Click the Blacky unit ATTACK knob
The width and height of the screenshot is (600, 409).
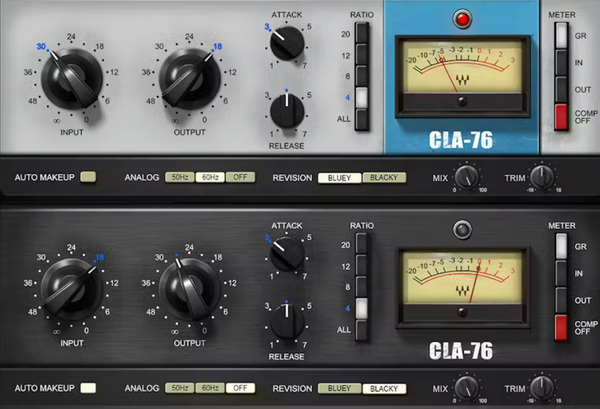[x=287, y=254]
